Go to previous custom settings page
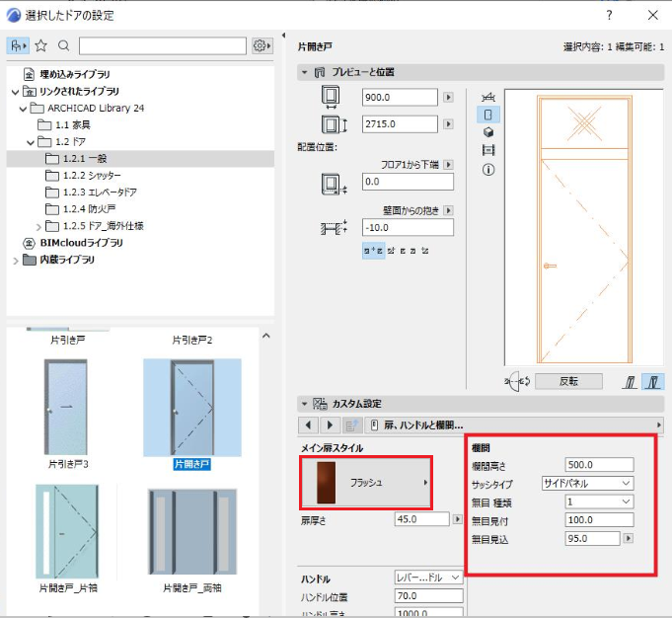This screenshot has height=618, width=672. click(x=309, y=425)
